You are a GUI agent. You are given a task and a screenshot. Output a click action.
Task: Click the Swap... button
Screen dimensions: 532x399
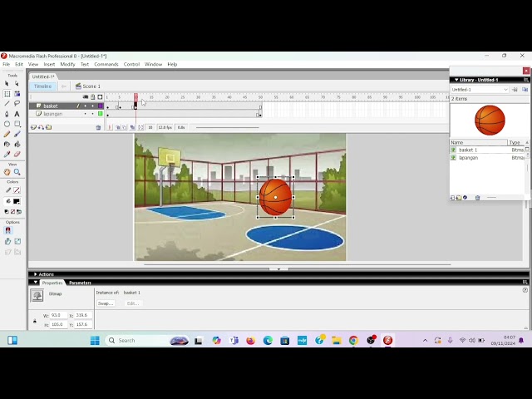pos(106,303)
